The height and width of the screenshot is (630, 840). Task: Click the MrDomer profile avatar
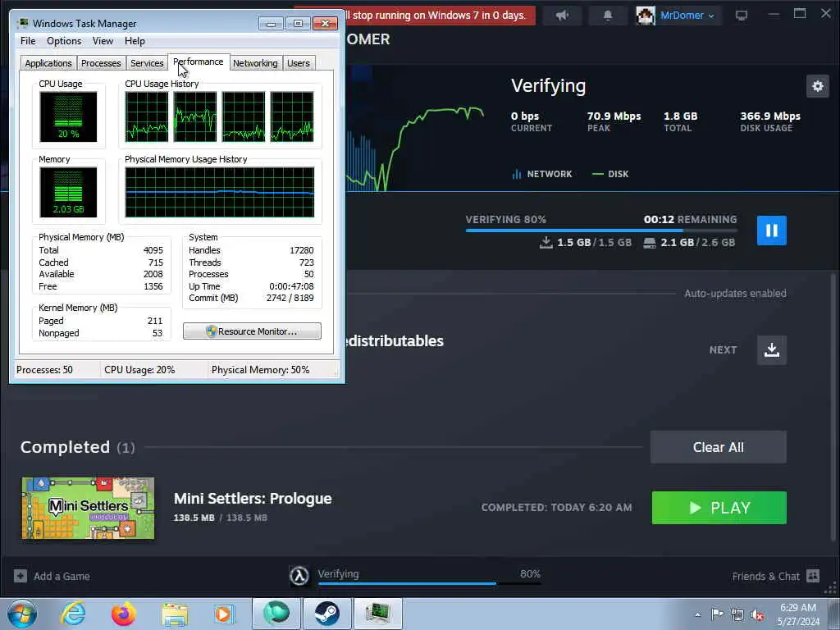click(x=645, y=15)
